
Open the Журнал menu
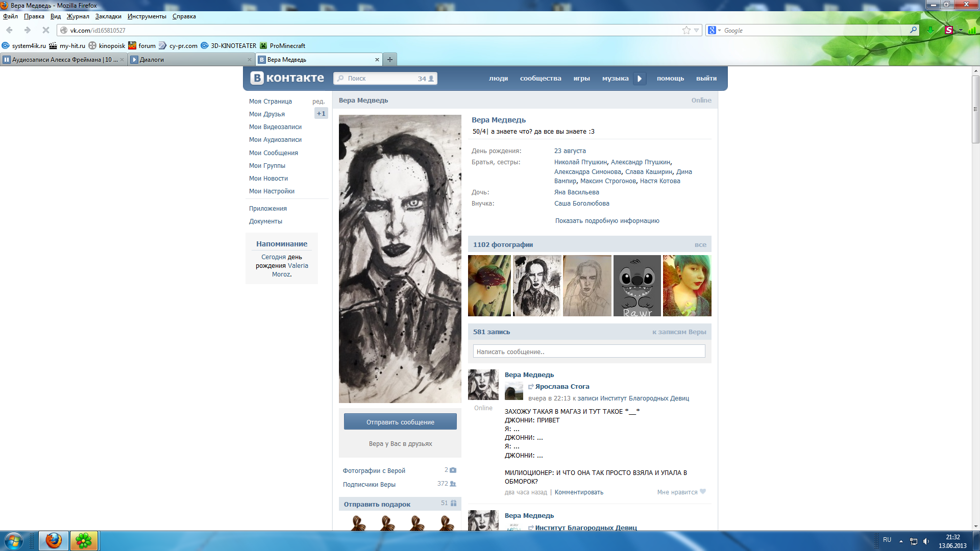(x=78, y=16)
